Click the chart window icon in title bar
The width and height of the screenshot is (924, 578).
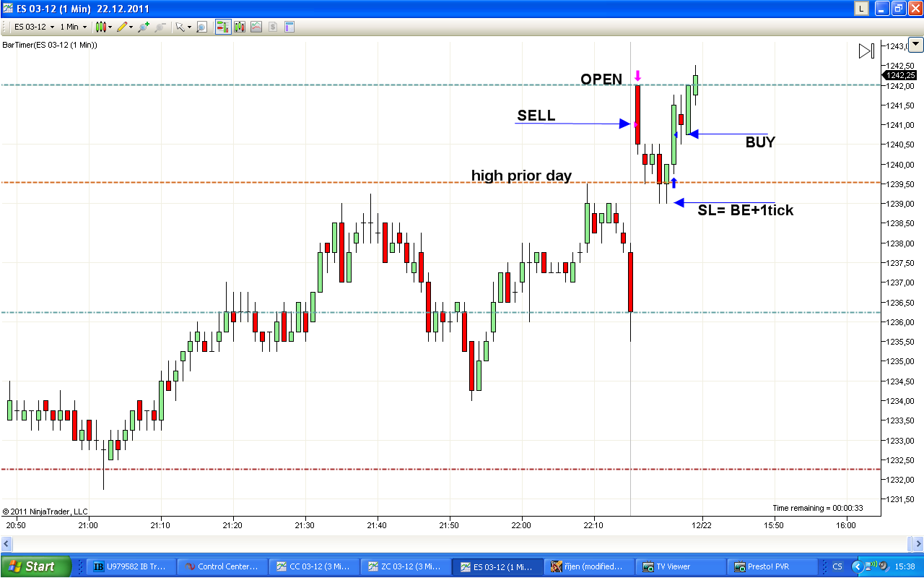tap(9, 8)
